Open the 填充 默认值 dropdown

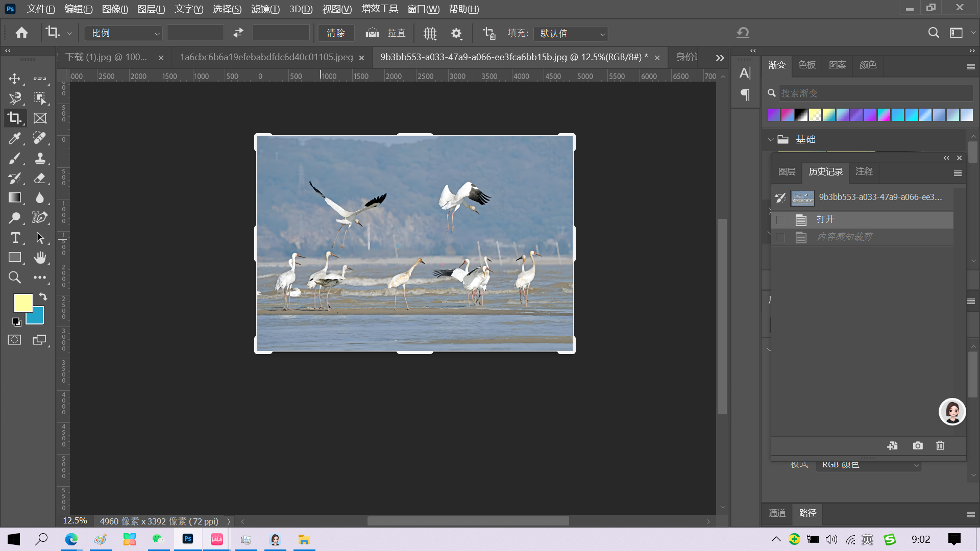pyautogui.click(x=571, y=34)
